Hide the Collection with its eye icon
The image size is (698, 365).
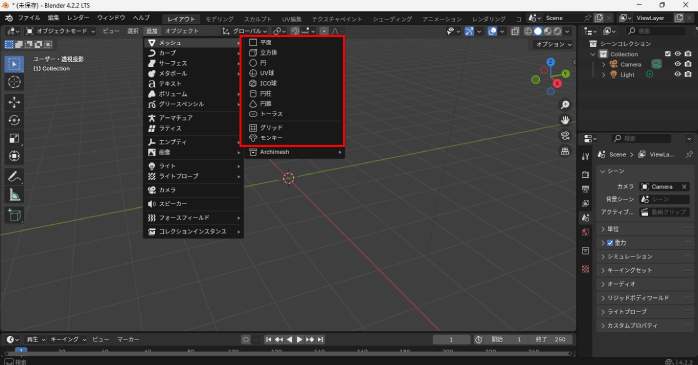pyautogui.click(x=678, y=54)
